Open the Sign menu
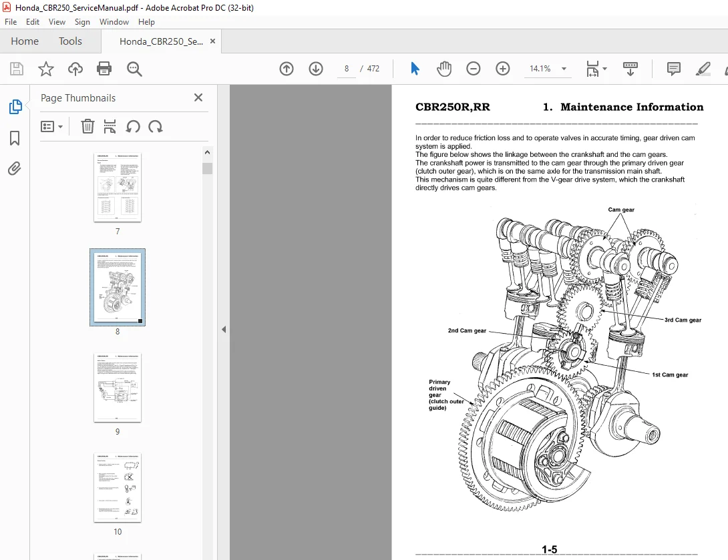 click(82, 22)
